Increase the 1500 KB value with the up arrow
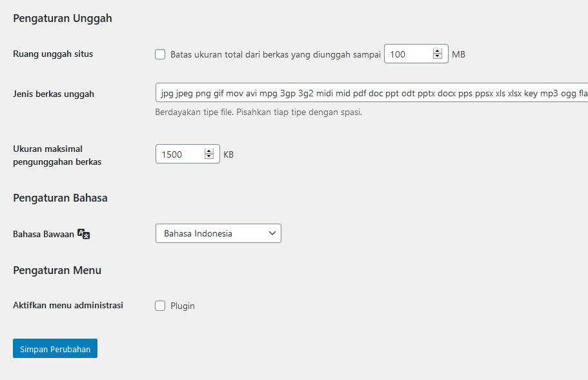 (x=208, y=151)
